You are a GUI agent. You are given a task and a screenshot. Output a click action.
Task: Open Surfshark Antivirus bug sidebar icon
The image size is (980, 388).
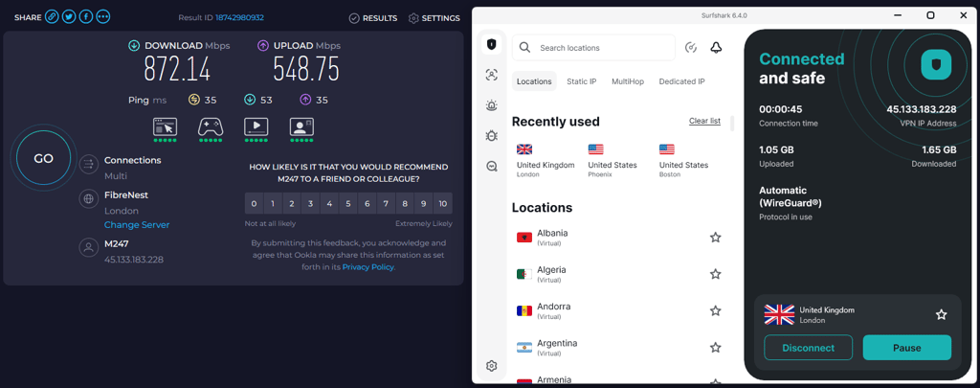[x=491, y=135]
